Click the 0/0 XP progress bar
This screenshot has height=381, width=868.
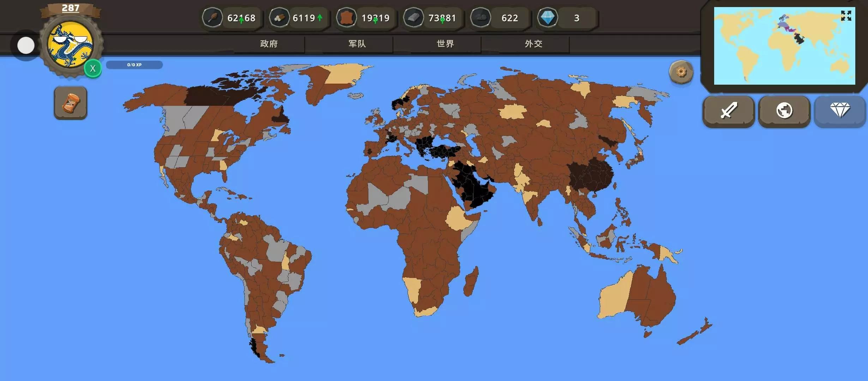tap(134, 65)
